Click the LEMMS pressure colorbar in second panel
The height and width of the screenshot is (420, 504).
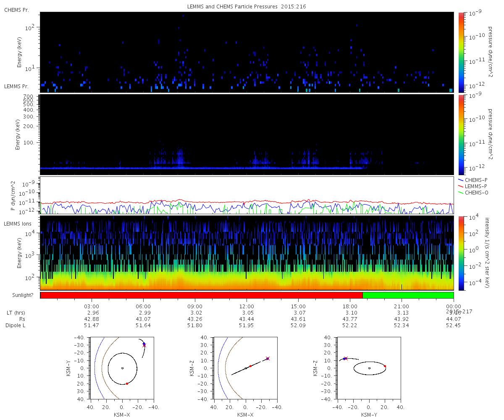461,134
